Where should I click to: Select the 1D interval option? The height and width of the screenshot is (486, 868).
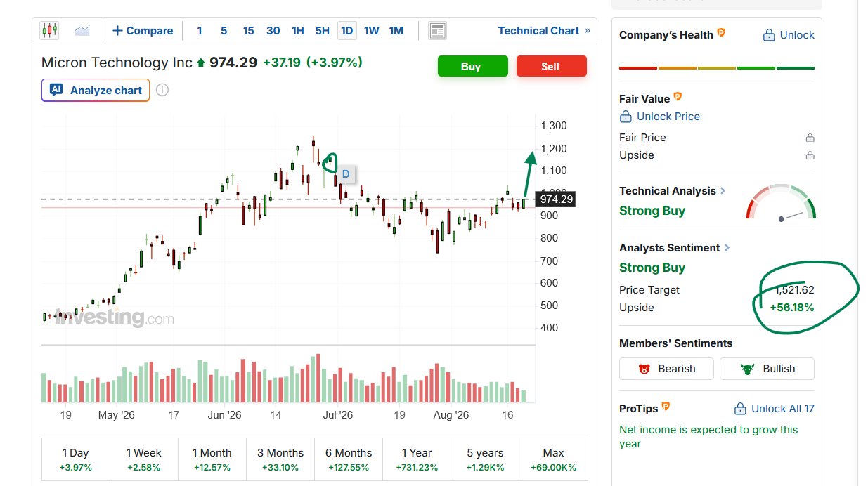[x=346, y=31]
